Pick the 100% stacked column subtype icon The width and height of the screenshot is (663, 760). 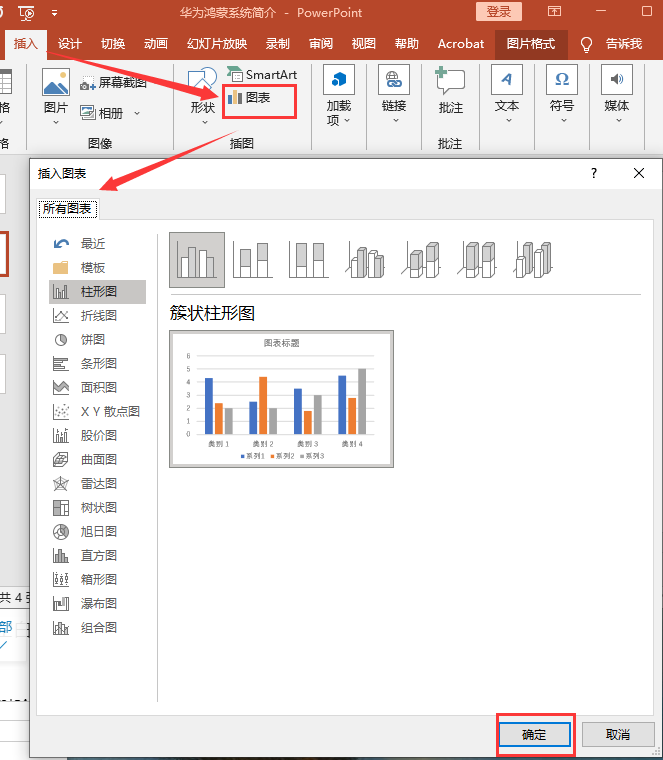coord(309,260)
